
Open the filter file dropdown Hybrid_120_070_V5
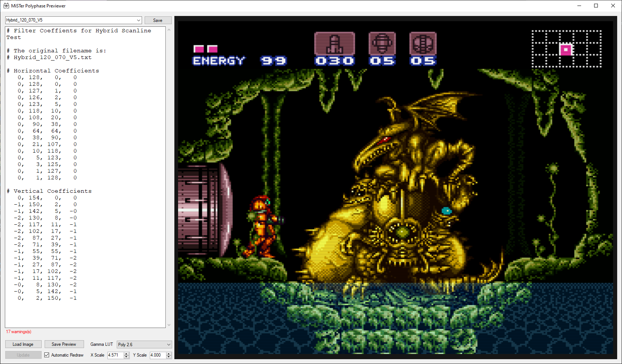[x=74, y=20]
